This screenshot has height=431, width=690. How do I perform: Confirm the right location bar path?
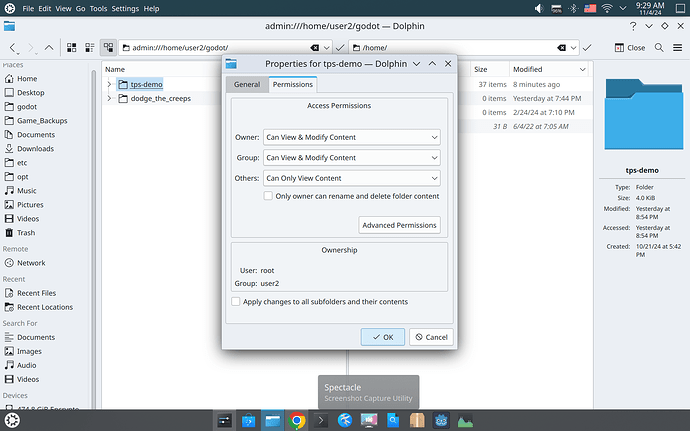pyautogui.click(x=587, y=48)
